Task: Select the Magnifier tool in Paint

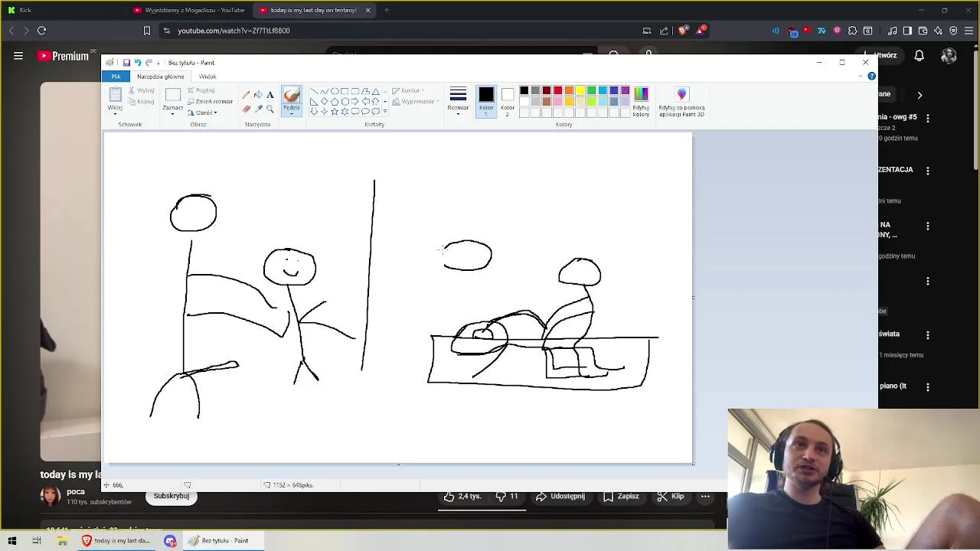Action: pyautogui.click(x=270, y=109)
